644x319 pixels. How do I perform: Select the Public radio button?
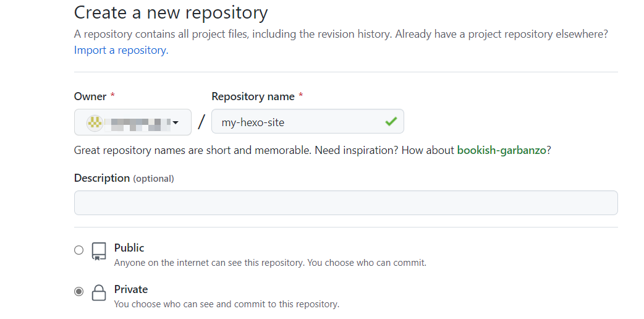pos(78,250)
